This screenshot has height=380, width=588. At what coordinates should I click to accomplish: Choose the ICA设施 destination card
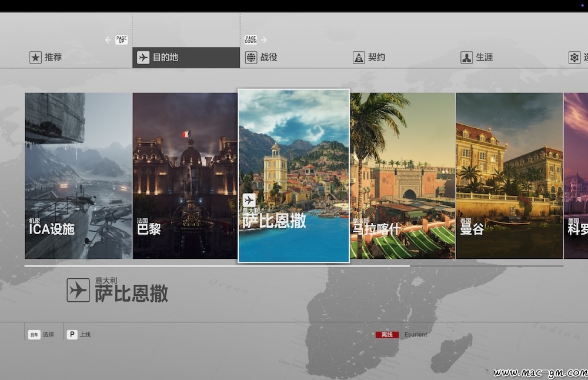pyautogui.click(x=78, y=175)
